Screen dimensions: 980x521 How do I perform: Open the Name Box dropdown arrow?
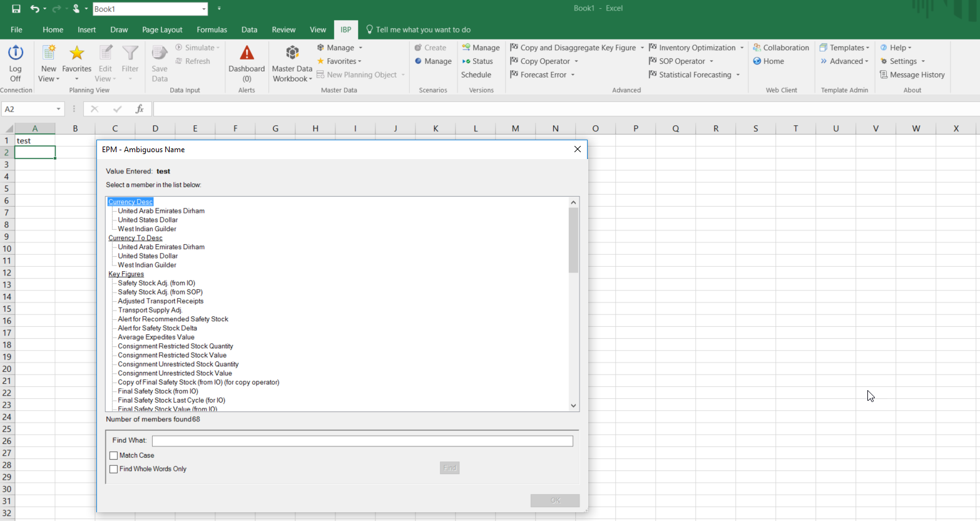(x=59, y=109)
